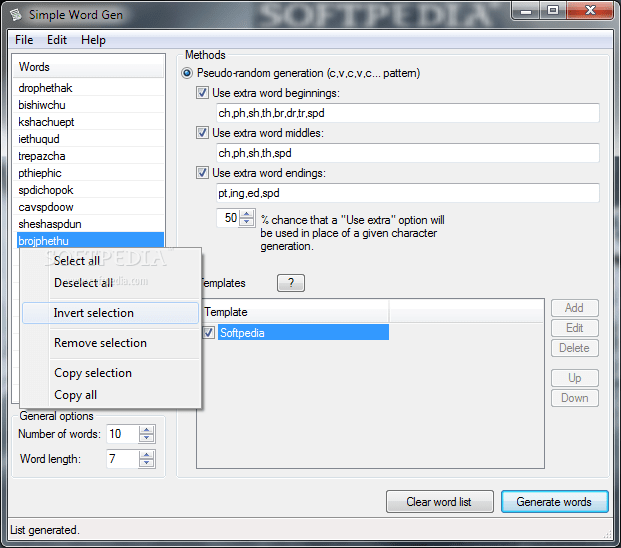Click the Add template button

575,308
